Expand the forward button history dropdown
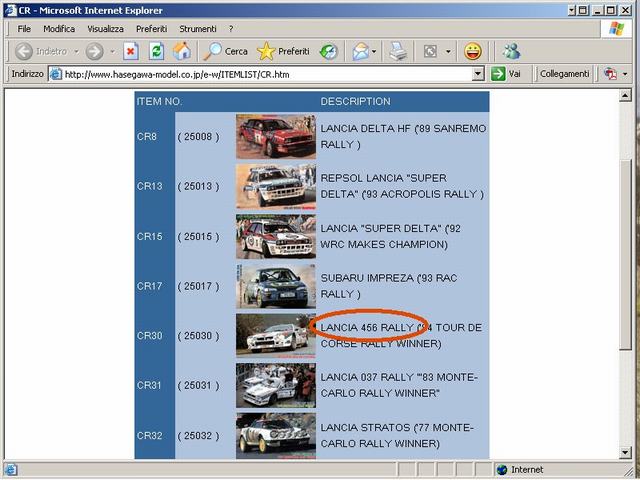This screenshot has height=480, width=640. coord(112,51)
